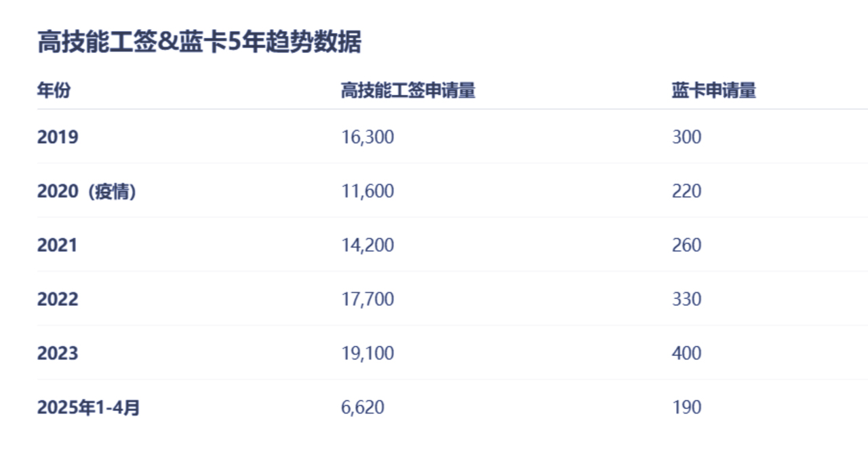Click the 2021 year row label

[57, 245]
